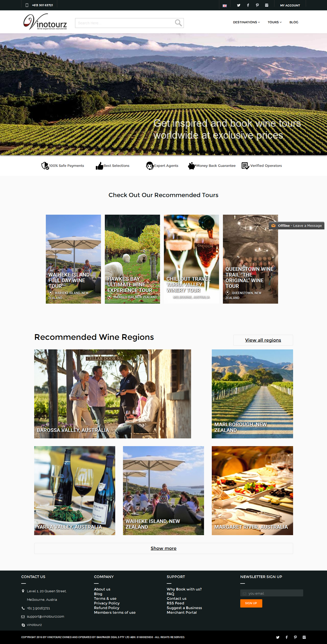This screenshot has width=327, height=644.
Task: Click the orange Sign Up button
Action: pos(251,603)
